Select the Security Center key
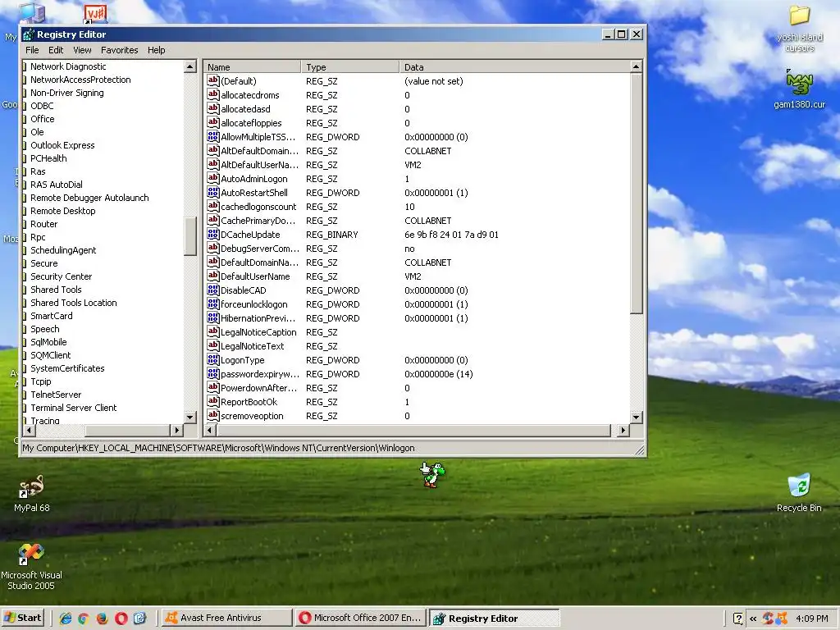Image resolution: width=840 pixels, height=630 pixels. (x=61, y=276)
